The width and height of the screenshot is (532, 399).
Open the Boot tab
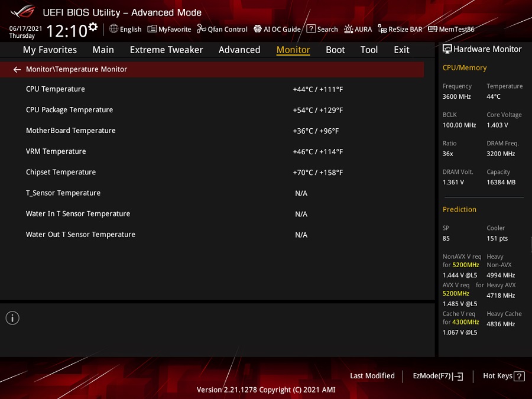tap(335, 50)
